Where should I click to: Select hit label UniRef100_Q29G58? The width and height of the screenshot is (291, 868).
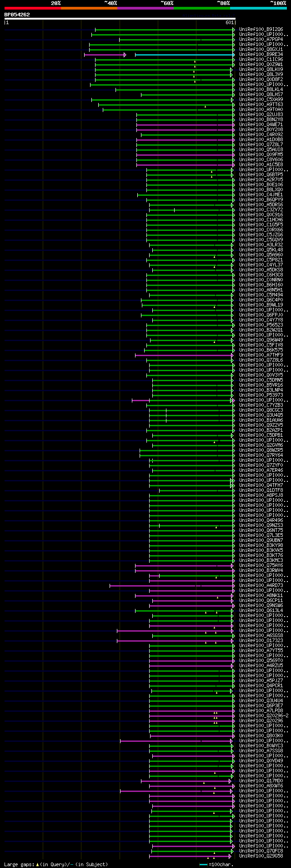[261, 856]
